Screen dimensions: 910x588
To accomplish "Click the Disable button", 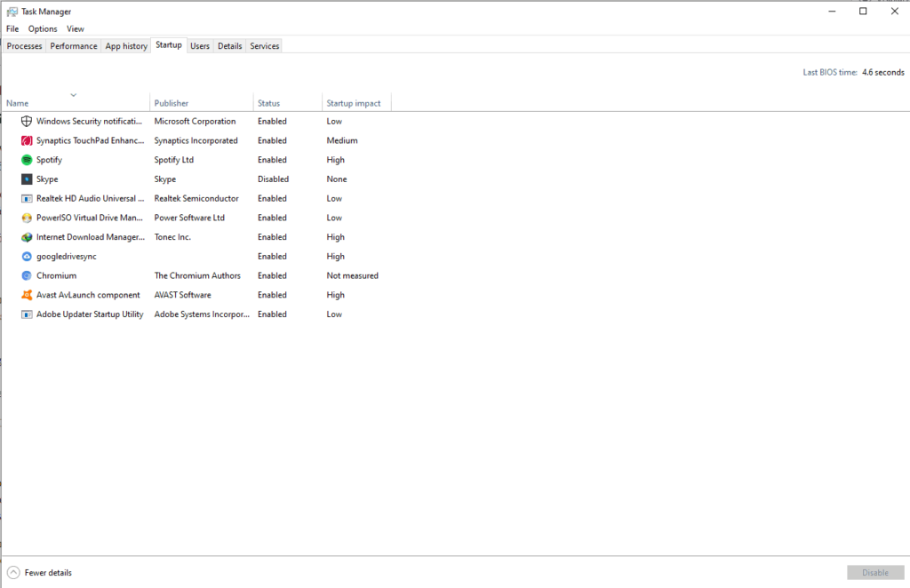I will [x=875, y=572].
